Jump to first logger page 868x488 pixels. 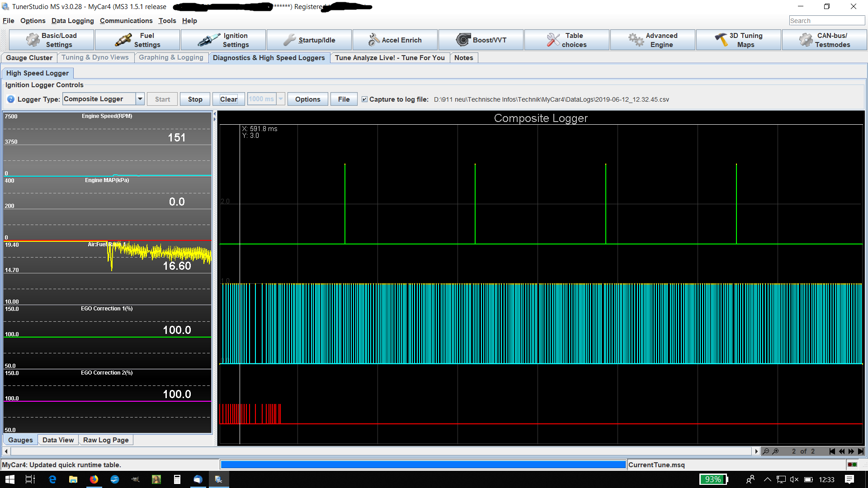[832, 451]
